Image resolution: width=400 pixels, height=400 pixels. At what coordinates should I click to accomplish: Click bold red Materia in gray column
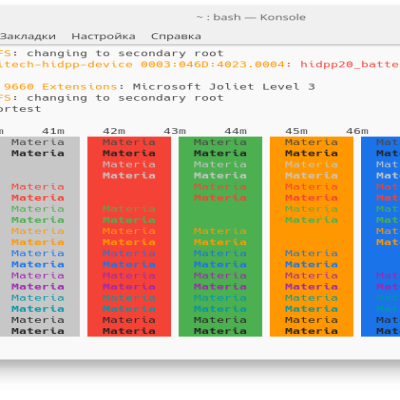pos(38,198)
